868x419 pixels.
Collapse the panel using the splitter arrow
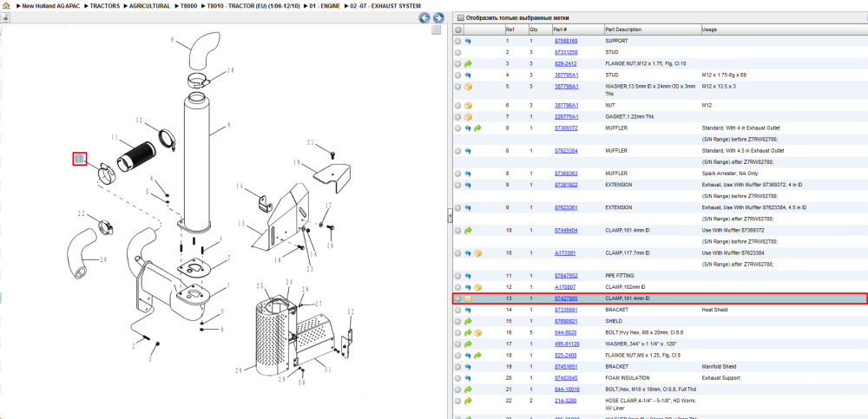coord(450,218)
